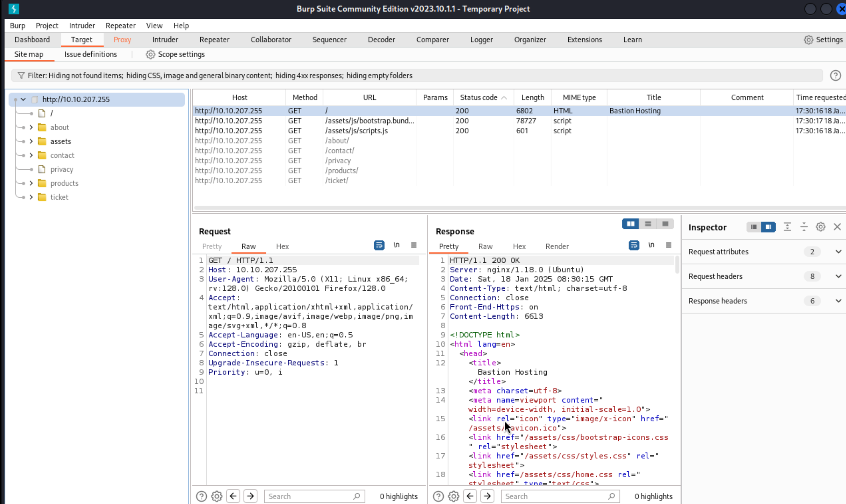Click the Inspector settings gear icon

pyautogui.click(x=820, y=227)
